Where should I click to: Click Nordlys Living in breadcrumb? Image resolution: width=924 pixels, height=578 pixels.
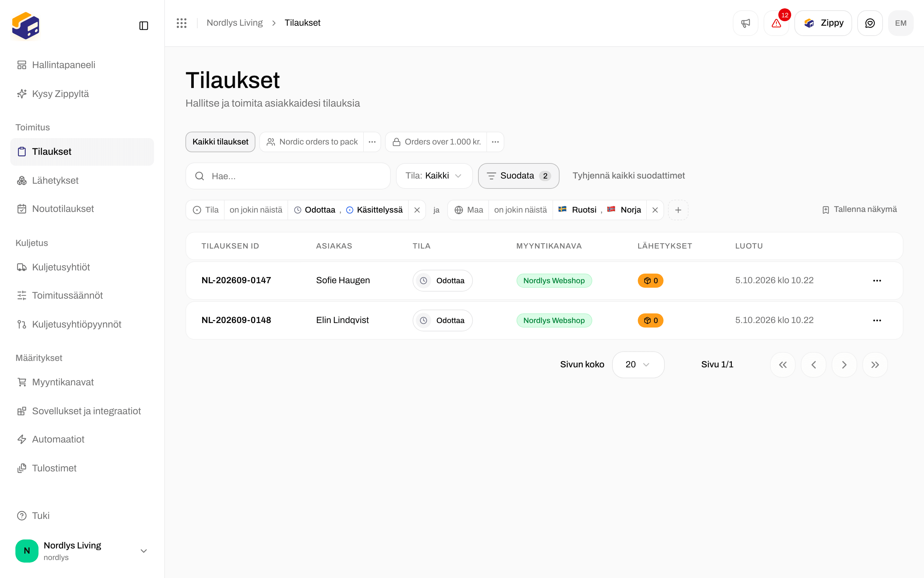point(235,23)
